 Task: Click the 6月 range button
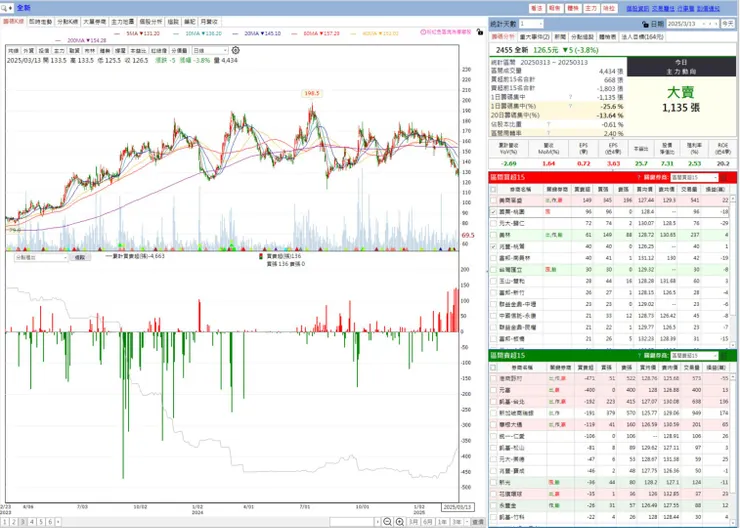428,522
